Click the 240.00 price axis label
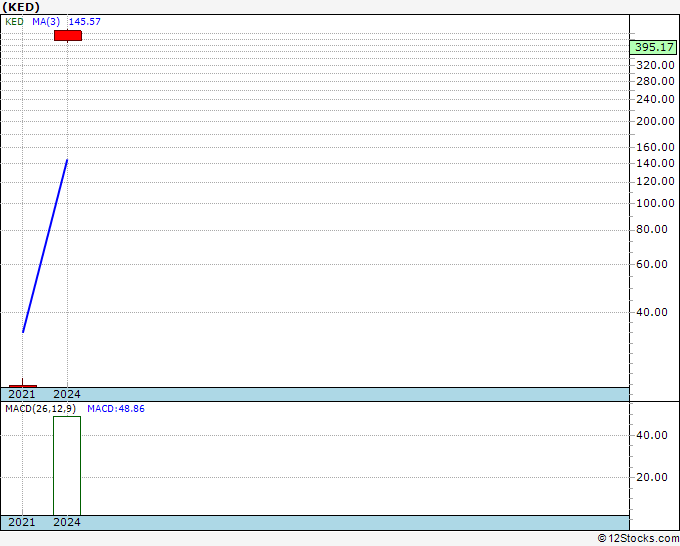The width and height of the screenshot is (680, 546). [x=655, y=99]
